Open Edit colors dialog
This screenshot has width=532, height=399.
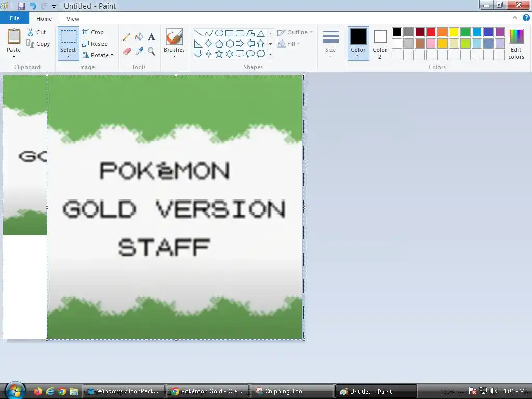[516, 44]
